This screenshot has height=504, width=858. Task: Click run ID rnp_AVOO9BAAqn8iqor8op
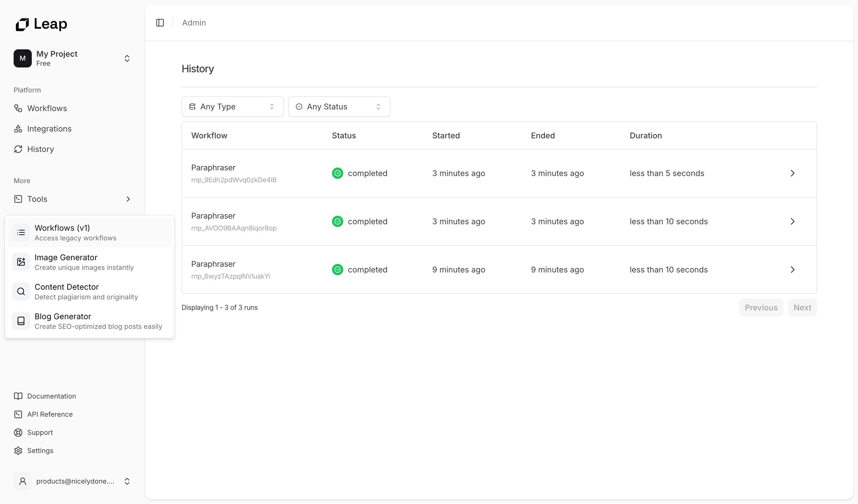(234, 228)
